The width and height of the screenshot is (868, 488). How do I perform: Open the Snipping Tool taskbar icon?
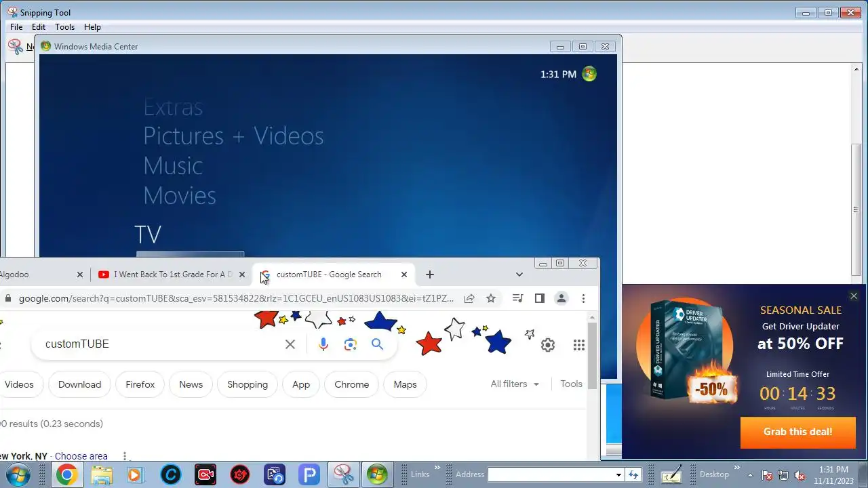point(344,474)
